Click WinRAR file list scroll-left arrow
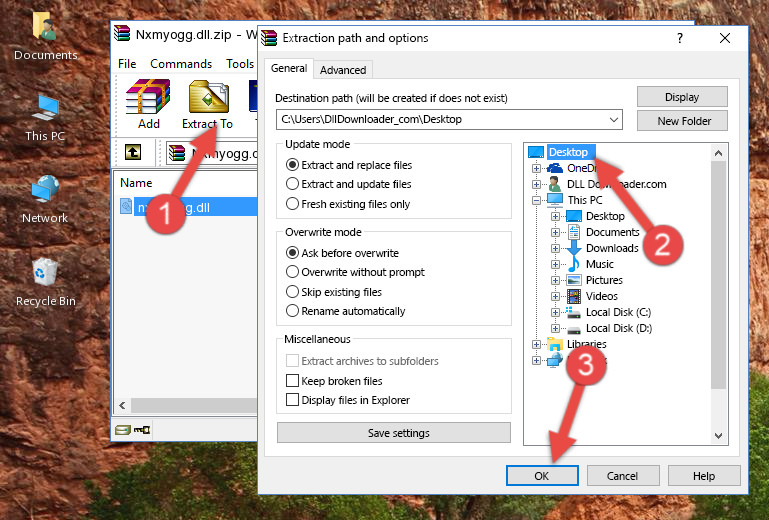The image size is (769, 520). pyautogui.click(x=122, y=405)
